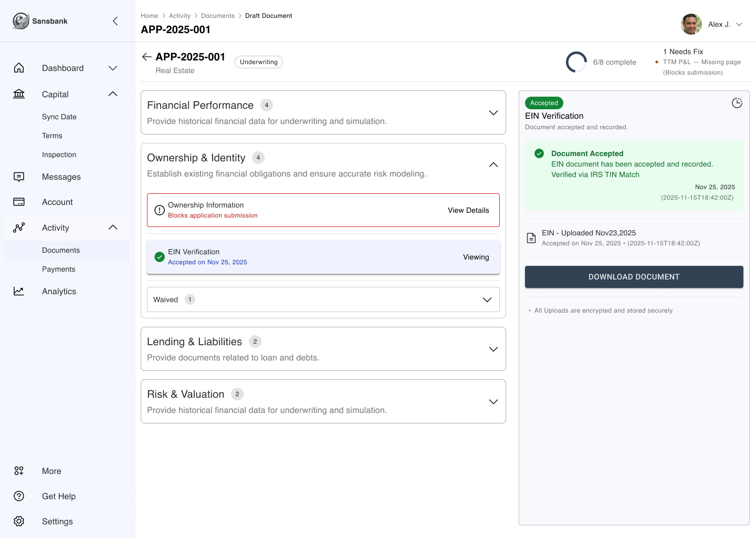
Task: Click the DOWNLOAD DOCUMENT button
Action: pos(634,277)
